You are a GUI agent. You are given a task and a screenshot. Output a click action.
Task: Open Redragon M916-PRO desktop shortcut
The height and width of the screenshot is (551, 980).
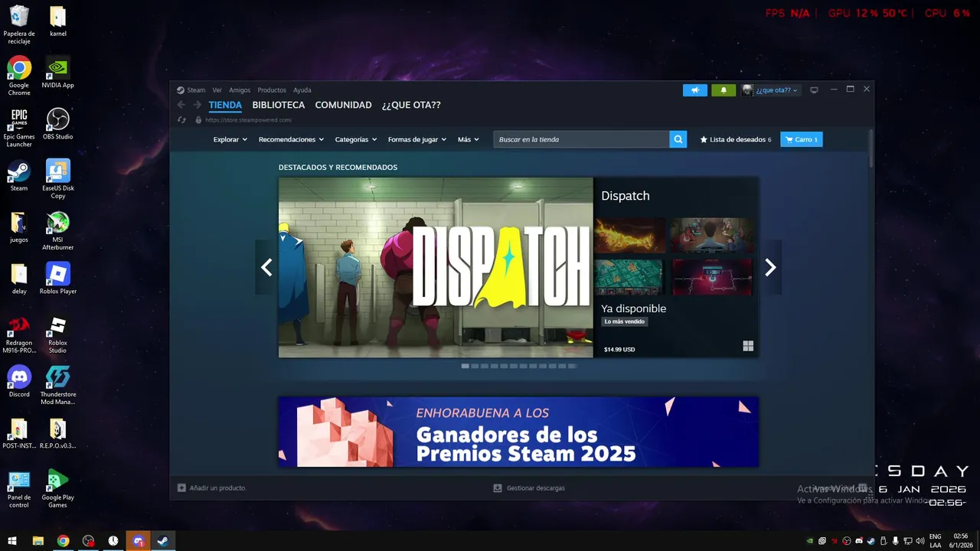click(19, 334)
